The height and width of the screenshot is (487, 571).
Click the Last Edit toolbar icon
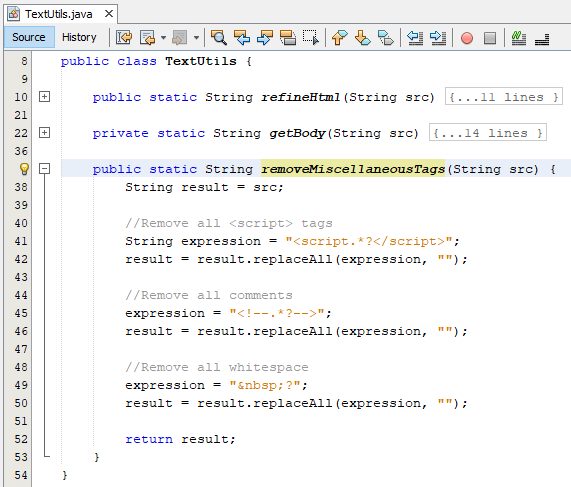click(124, 38)
